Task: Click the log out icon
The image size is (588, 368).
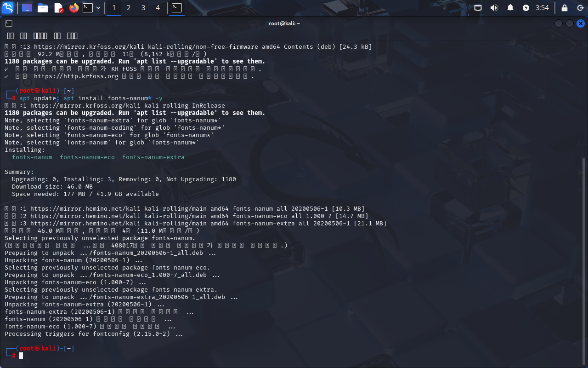Action: pos(580,8)
